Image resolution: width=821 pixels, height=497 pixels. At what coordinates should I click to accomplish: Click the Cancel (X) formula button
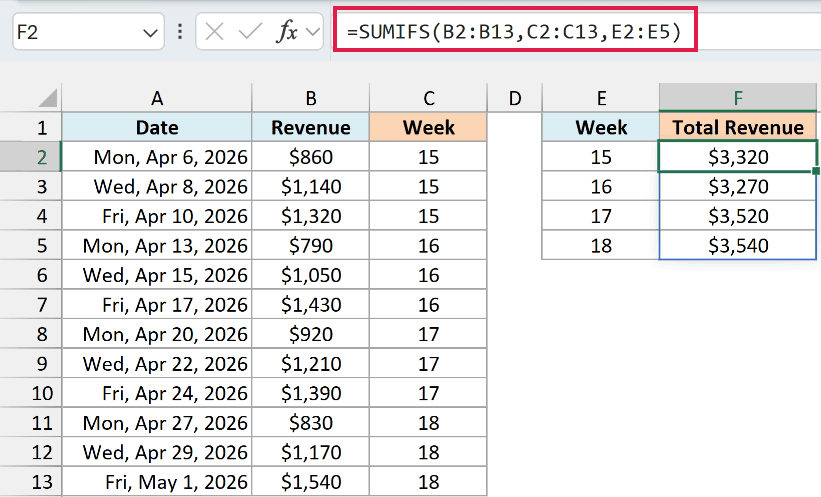coord(214,32)
